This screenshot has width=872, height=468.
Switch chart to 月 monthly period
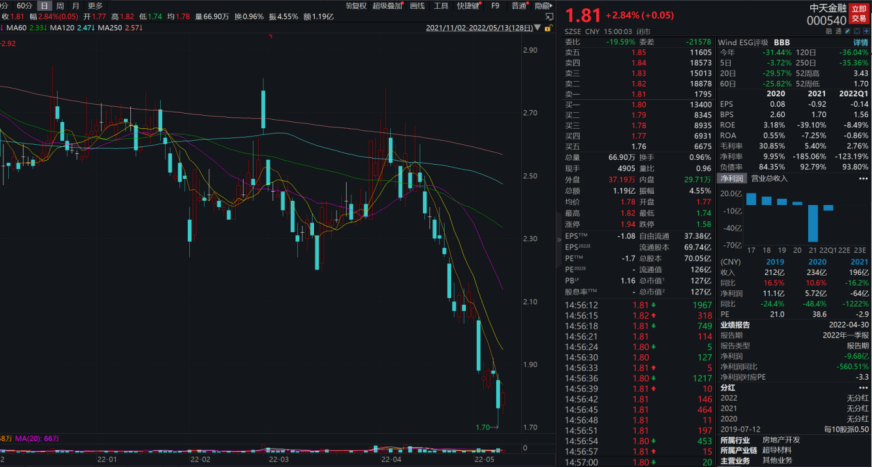(x=76, y=6)
